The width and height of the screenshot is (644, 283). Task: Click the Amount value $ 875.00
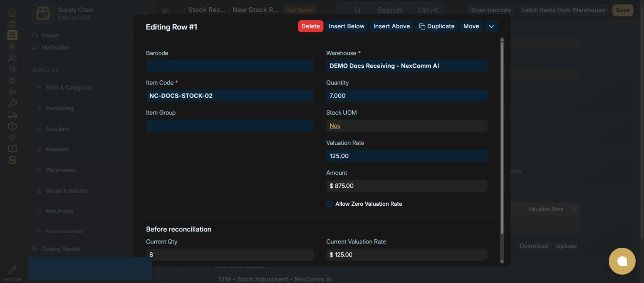click(341, 186)
